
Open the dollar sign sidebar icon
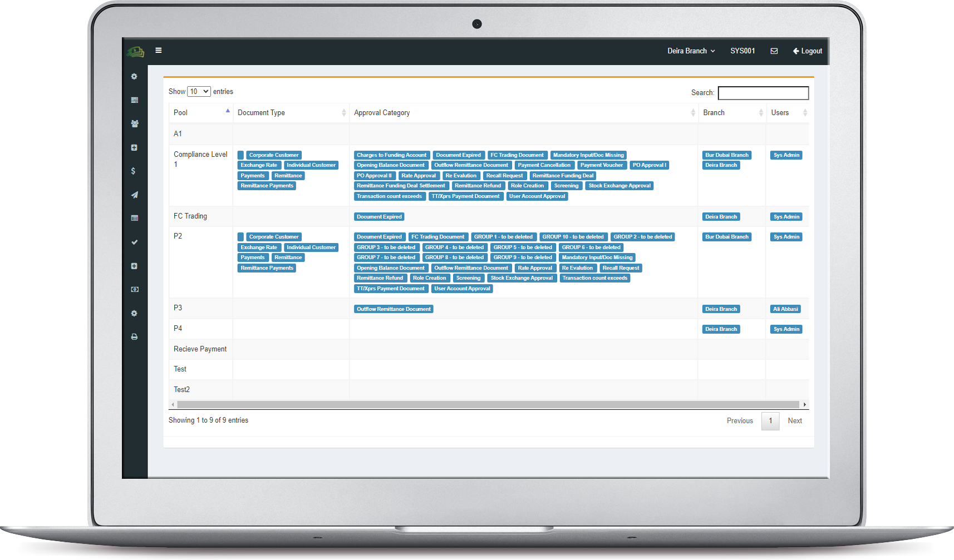133,171
